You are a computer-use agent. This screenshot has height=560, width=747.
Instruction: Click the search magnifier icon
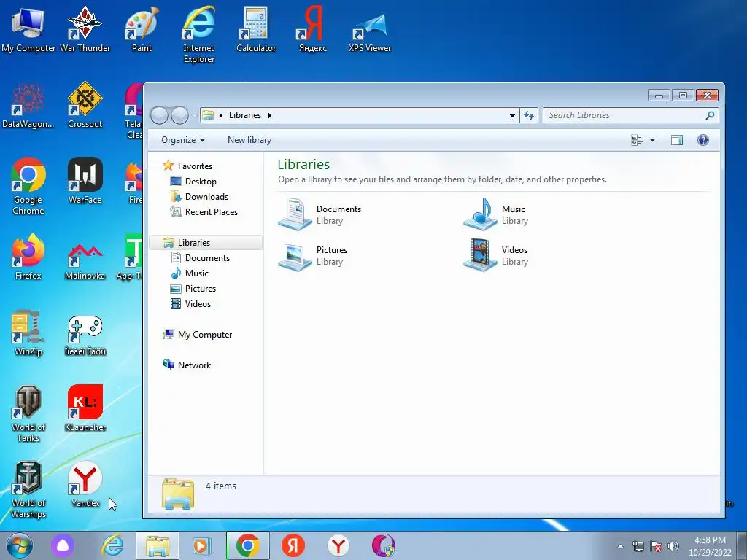pyautogui.click(x=710, y=115)
